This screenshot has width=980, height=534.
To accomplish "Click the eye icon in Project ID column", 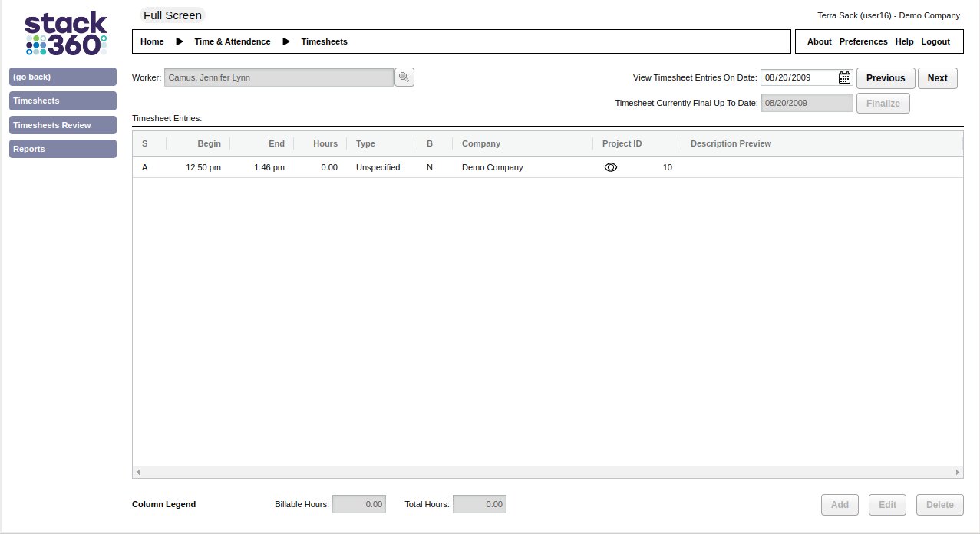I will tap(611, 167).
